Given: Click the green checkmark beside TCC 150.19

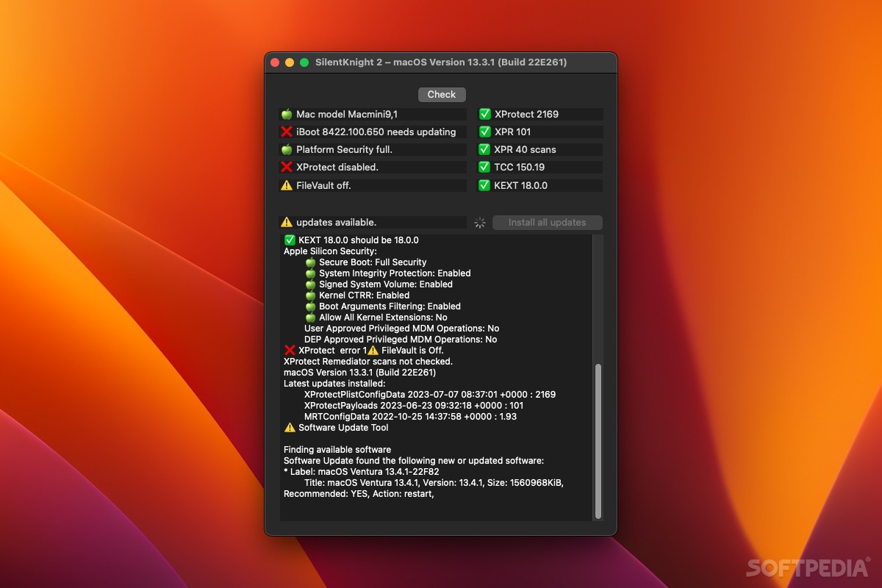Looking at the screenshot, I should (x=484, y=167).
